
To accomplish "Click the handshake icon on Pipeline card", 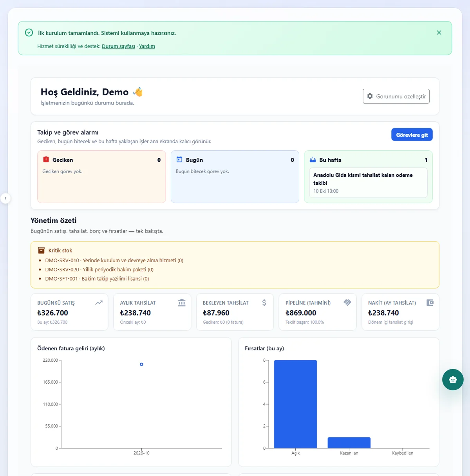I will (347, 303).
